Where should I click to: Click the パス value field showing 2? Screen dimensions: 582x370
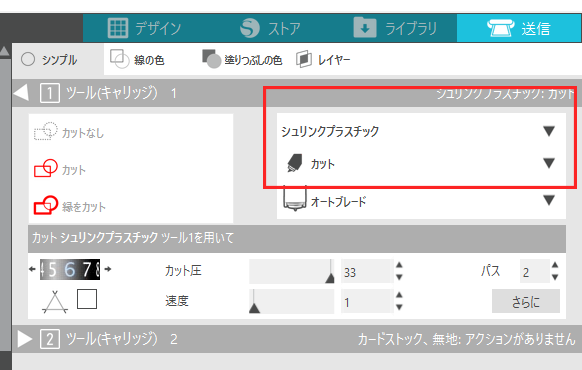coord(534,272)
